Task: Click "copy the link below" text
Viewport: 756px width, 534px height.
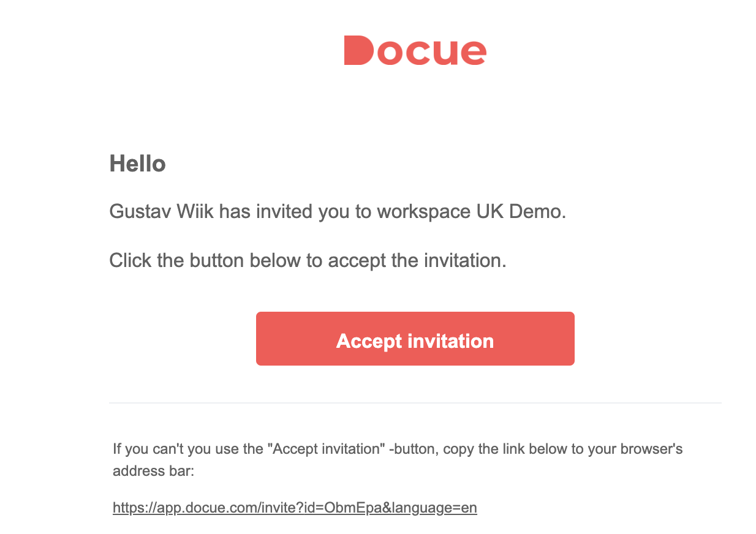Action: [506, 449]
